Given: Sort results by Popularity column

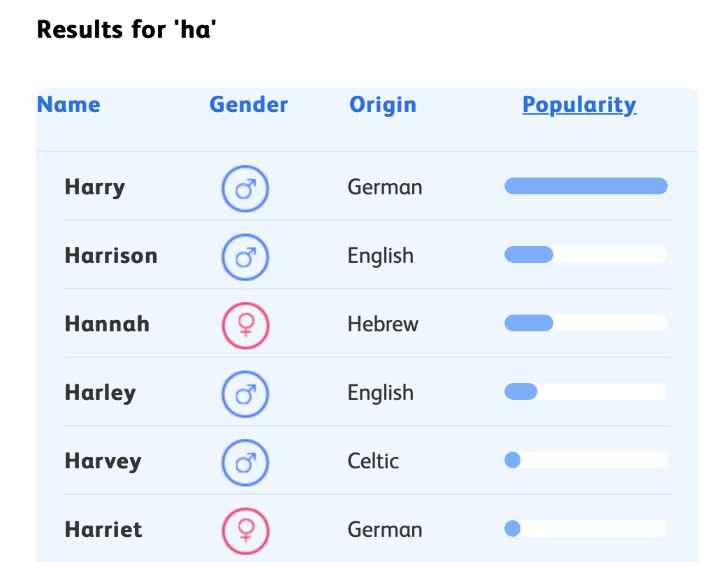Looking at the screenshot, I should coord(579,105).
